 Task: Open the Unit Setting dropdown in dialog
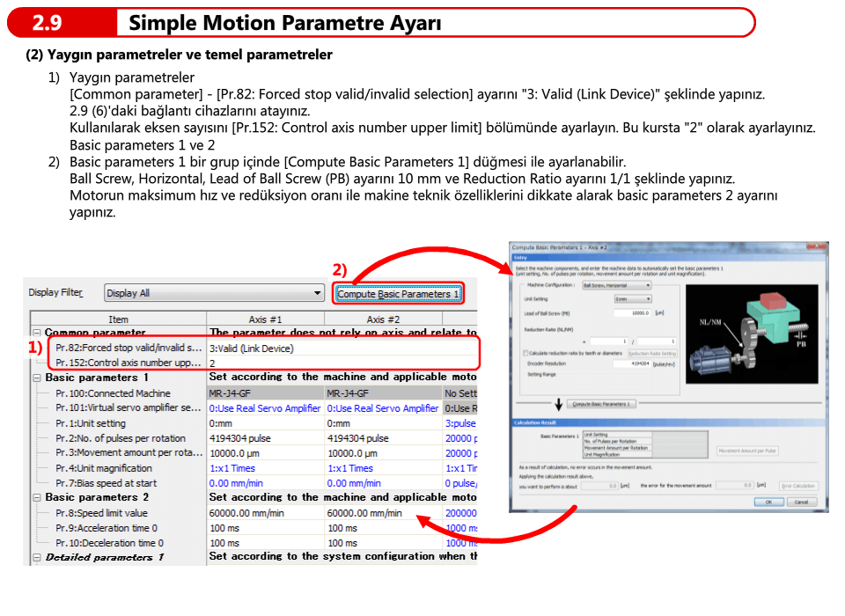(649, 299)
